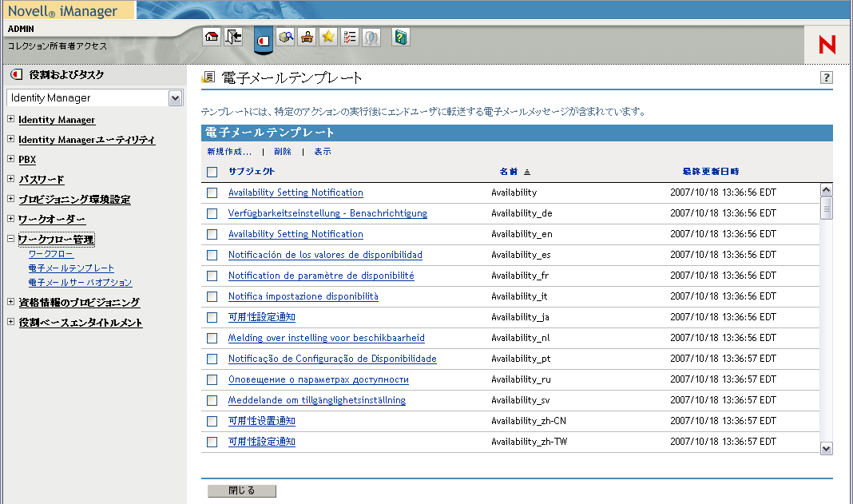This screenshot has width=853, height=504.
Task: Check the box for Availability_fr row
Action: (212, 276)
